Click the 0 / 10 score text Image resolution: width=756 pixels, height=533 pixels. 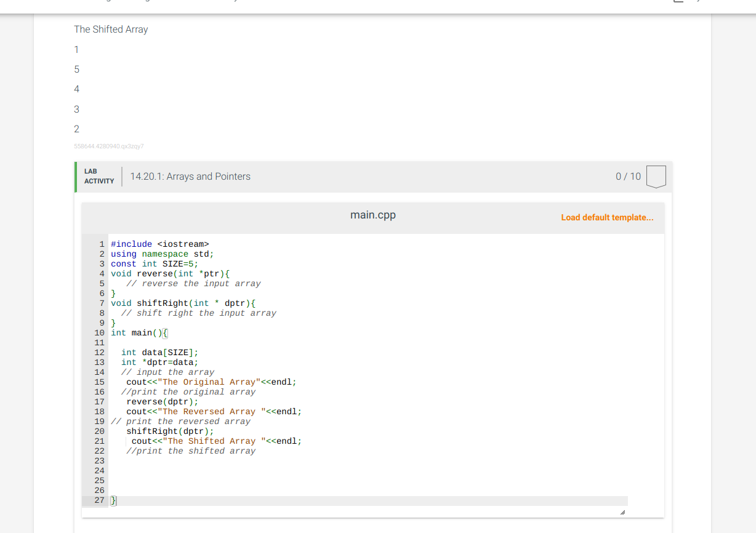pos(627,176)
